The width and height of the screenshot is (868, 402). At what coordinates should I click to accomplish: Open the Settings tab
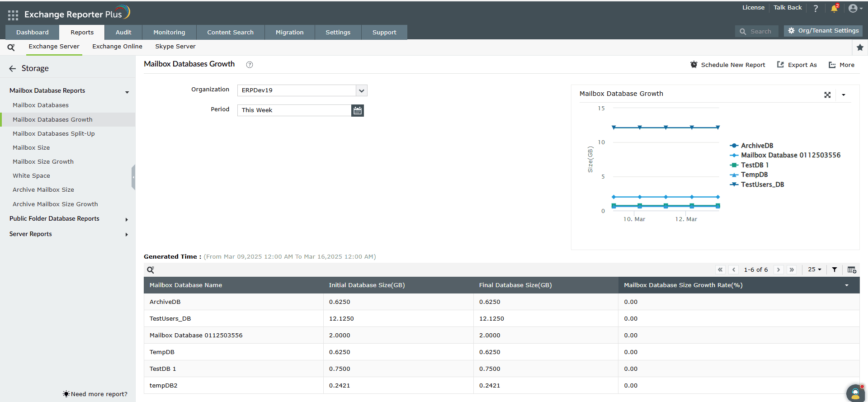click(x=338, y=32)
